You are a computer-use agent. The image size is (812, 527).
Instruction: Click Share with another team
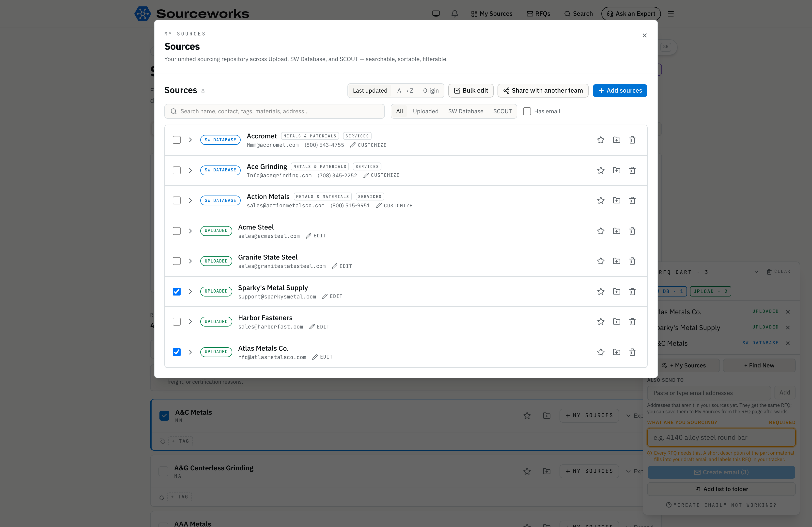pyautogui.click(x=543, y=91)
